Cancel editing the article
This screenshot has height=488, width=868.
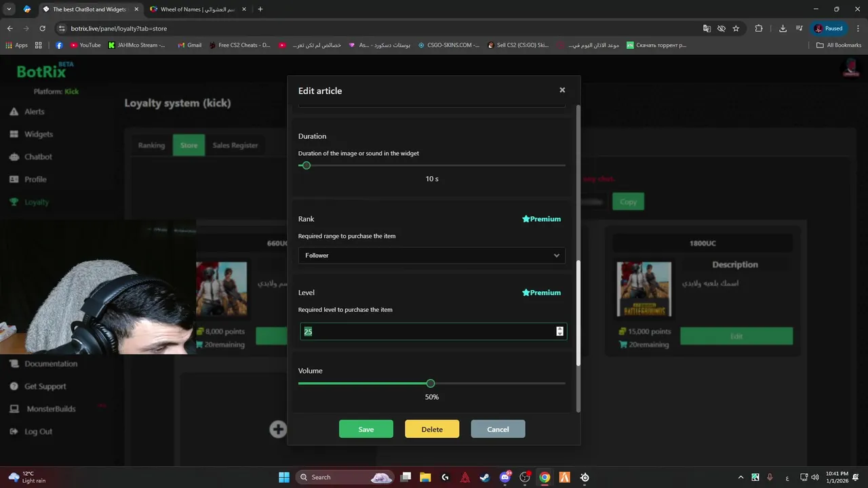[498, 429]
